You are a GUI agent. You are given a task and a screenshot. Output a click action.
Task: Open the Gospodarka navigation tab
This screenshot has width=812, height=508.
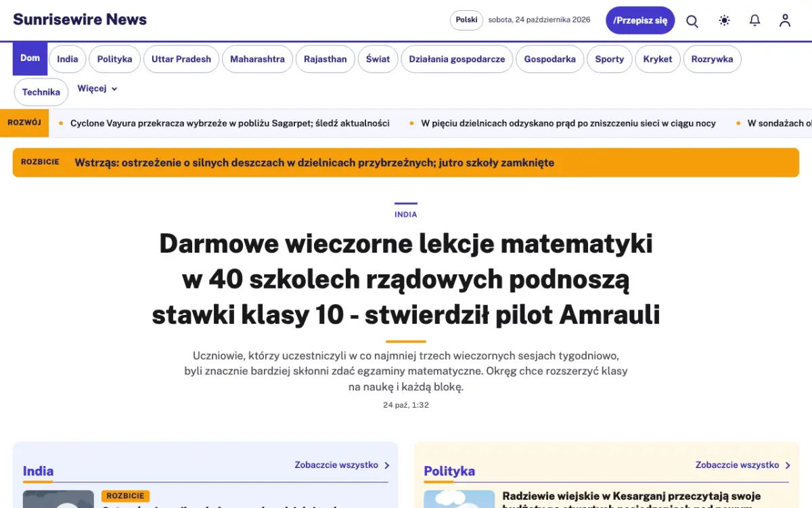[550, 59]
